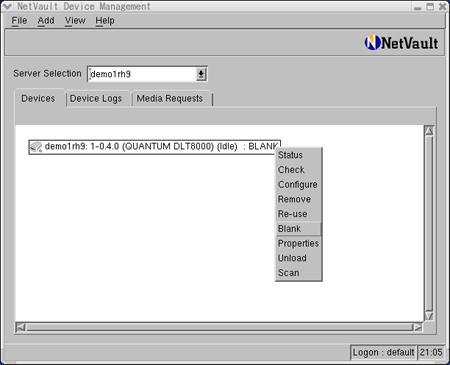The image size is (450, 365).
Task: Click the vertical scrollbar track
Action: click(x=429, y=223)
